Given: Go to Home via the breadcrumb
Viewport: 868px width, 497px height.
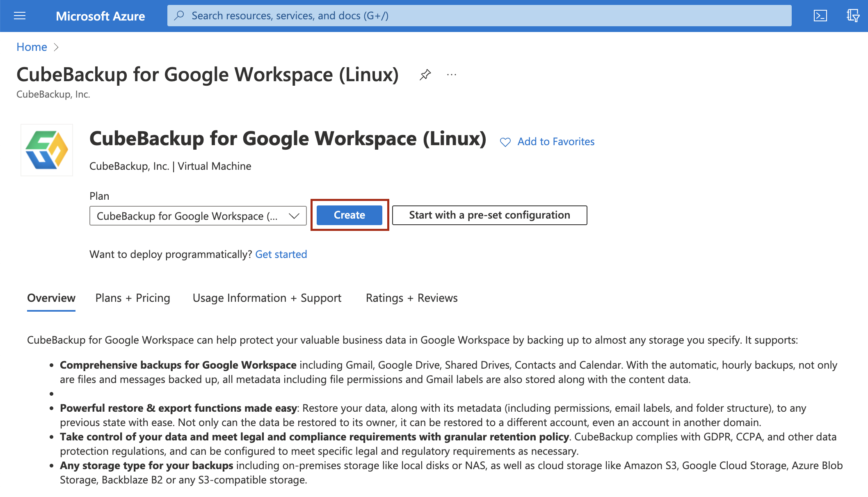Looking at the screenshot, I should (32, 47).
